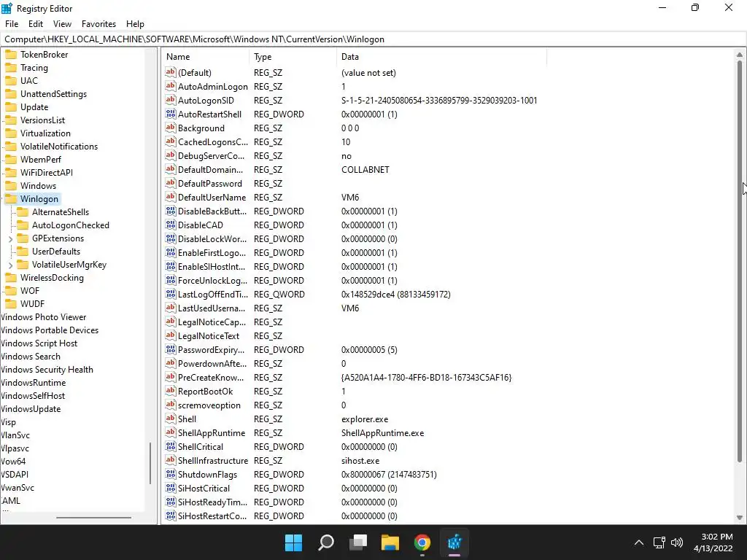
Task: Click the Winlogon folder icon in tree
Action: coord(11,198)
